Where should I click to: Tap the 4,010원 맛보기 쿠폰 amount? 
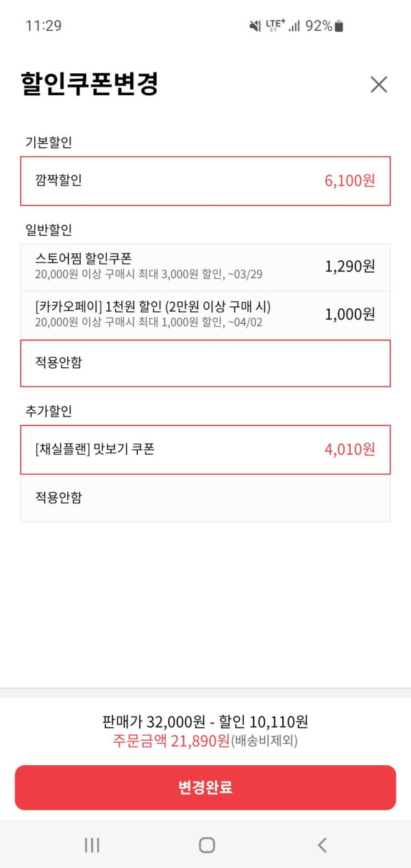349,449
